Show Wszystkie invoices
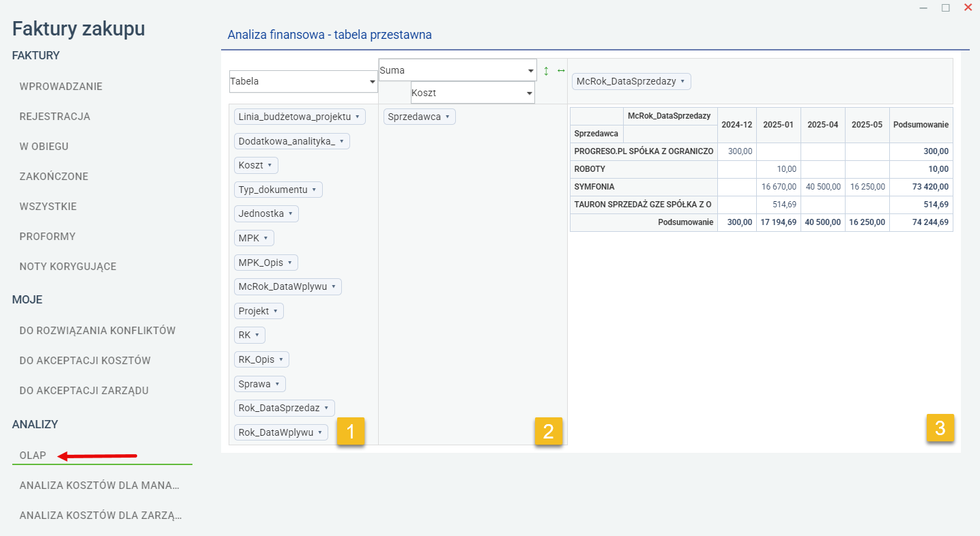The width and height of the screenshot is (980, 536). click(48, 207)
